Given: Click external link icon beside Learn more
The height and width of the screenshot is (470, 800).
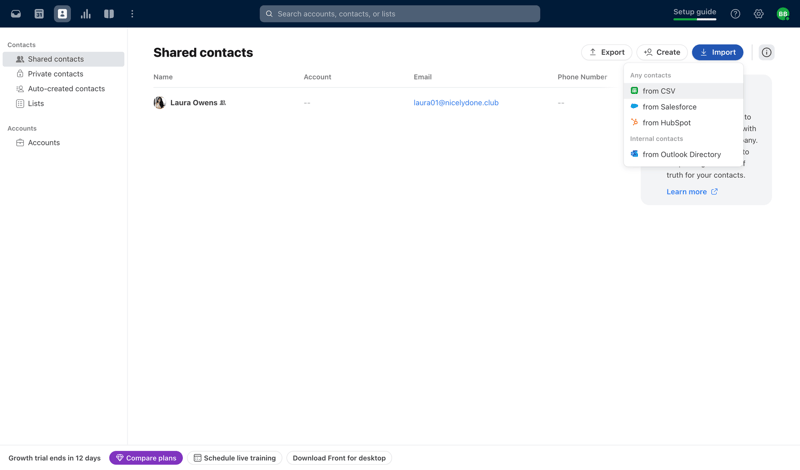Looking at the screenshot, I should 714,191.
